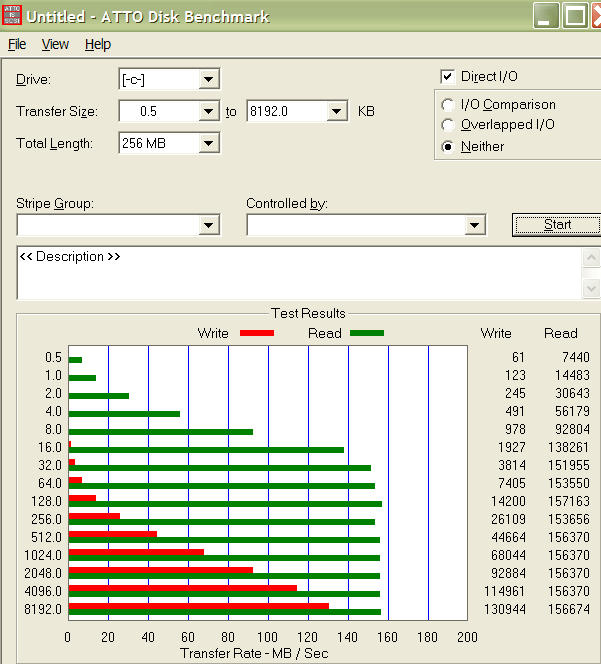Click the Write value 26109
The height and width of the screenshot is (664, 601).
click(508, 519)
